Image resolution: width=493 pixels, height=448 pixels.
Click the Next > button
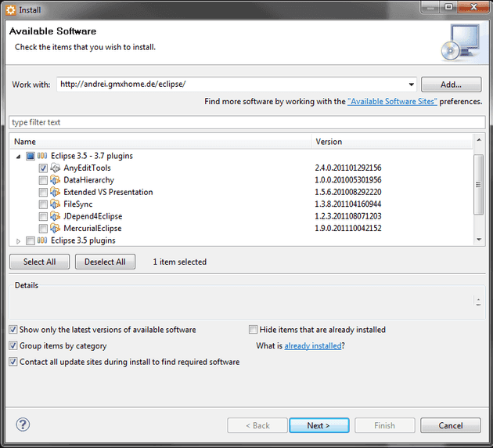tap(318, 425)
